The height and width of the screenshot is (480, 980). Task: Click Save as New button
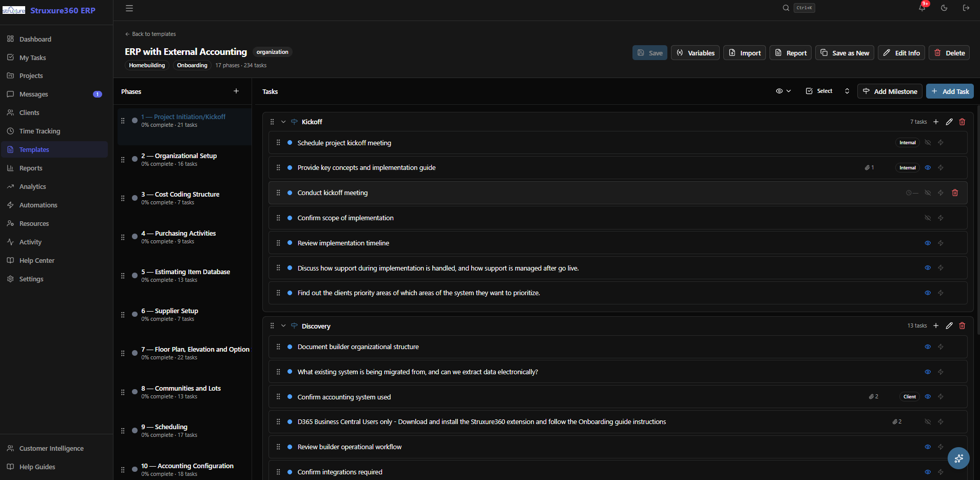point(844,53)
